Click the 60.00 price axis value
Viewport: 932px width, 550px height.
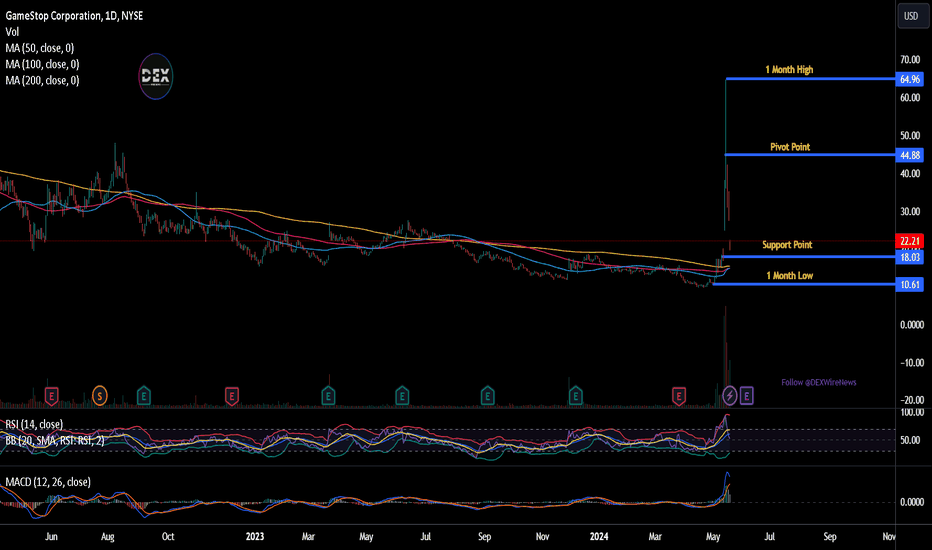[910, 98]
